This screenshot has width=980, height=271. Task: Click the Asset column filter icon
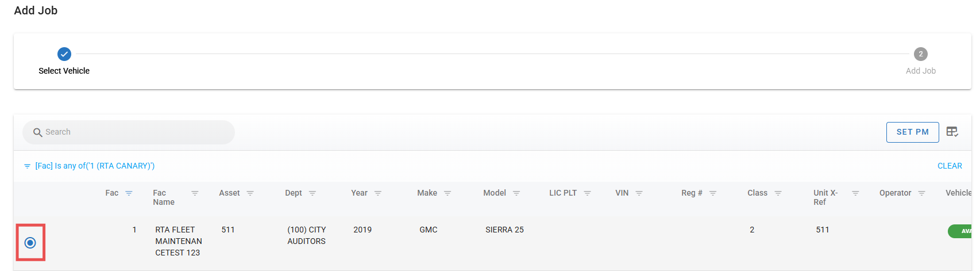pyautogui.click(x=250, y=193)
